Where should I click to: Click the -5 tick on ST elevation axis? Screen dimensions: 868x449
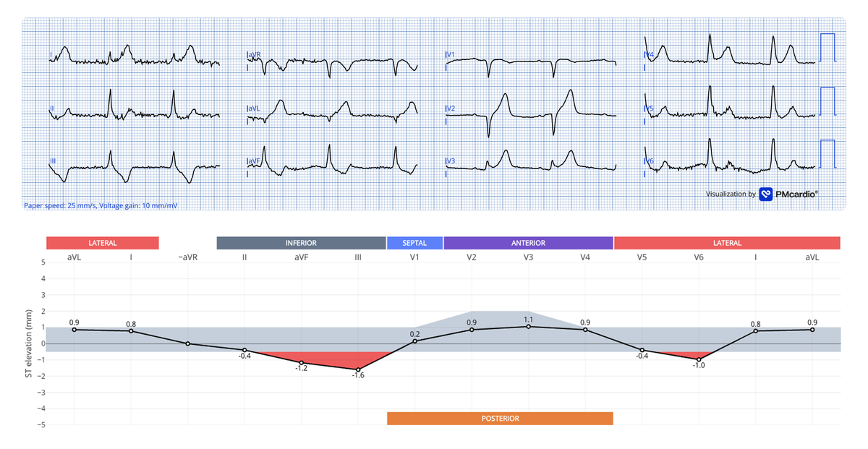pyautogui.click(x=41, y=424)
